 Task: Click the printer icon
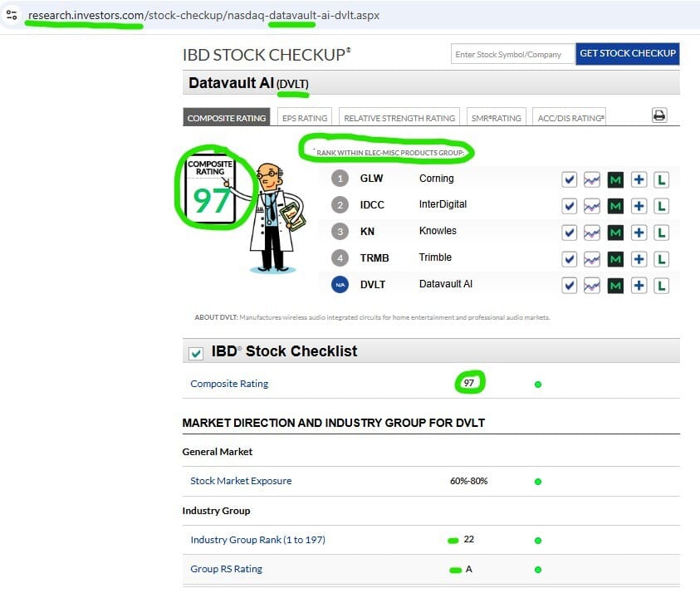[659, 115]
